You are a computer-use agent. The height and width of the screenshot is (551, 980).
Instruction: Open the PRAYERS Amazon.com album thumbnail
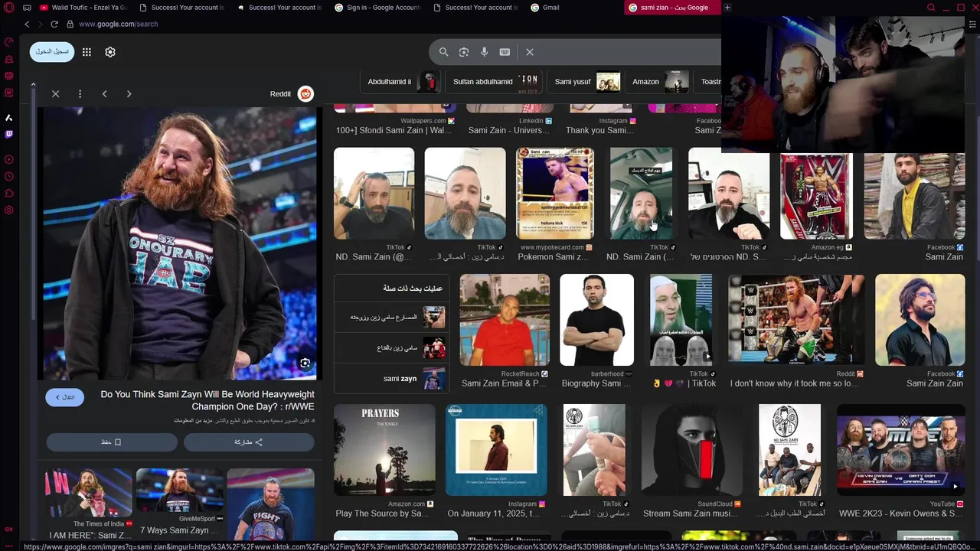click(x=384, y=449)
